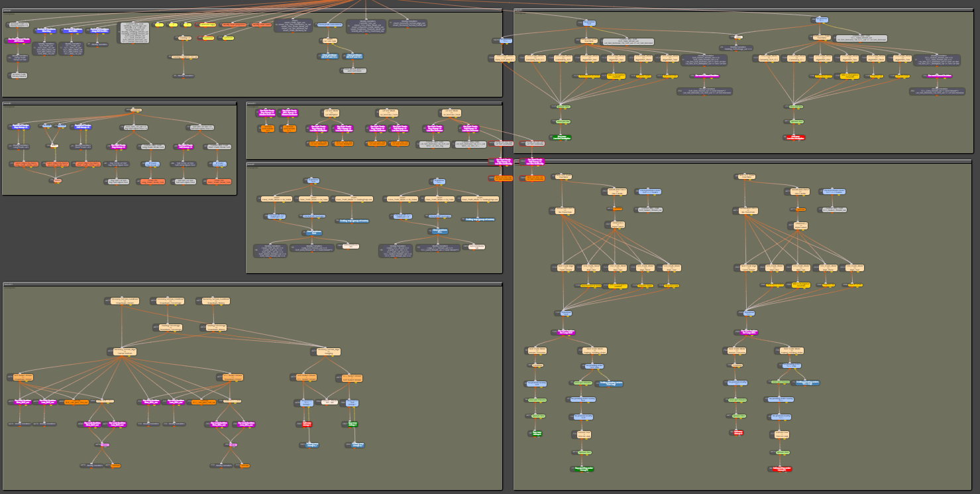Click the title bar of the top-right backdrop
980x494 pixels.
[743, 10]
